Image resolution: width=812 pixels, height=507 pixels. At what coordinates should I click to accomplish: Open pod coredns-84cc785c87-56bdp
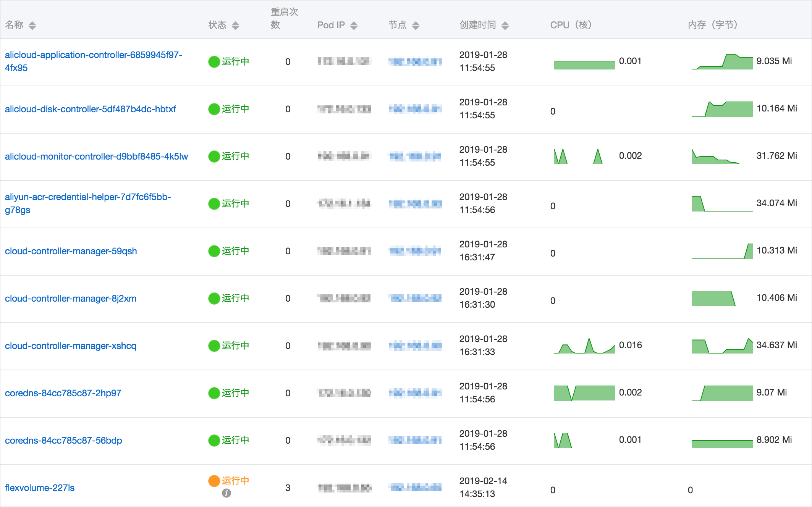(x=63, y=441)
